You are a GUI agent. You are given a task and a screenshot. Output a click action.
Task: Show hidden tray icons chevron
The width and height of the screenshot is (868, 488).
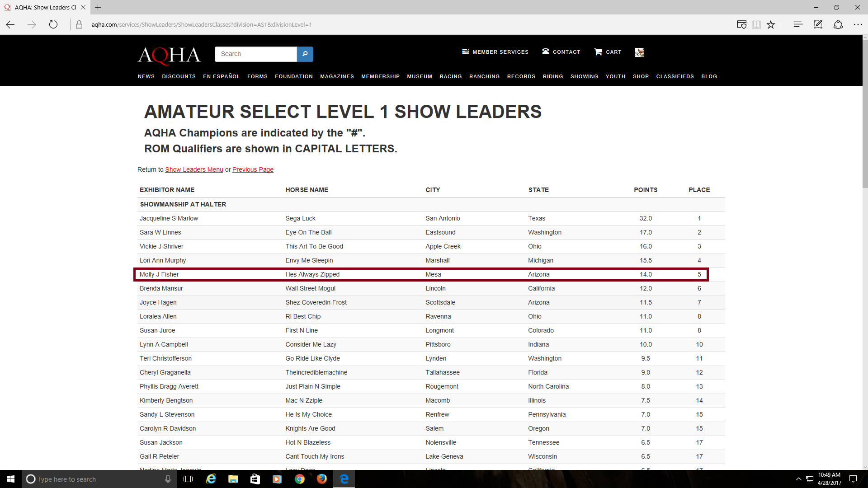798,479
